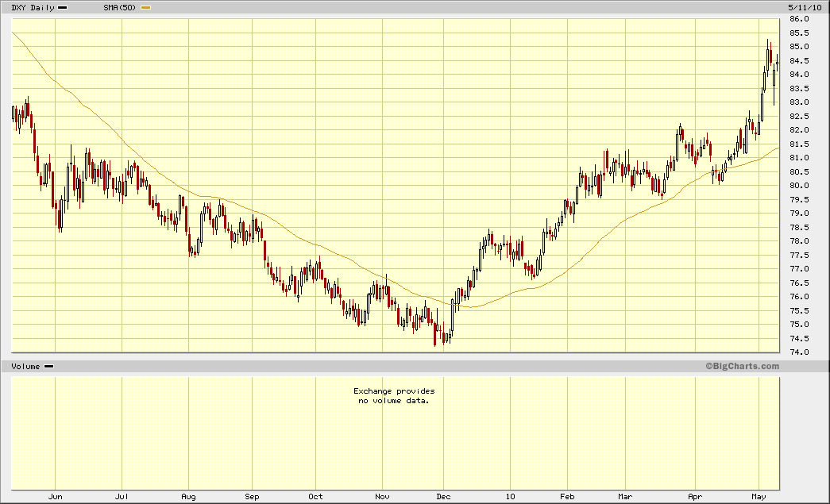Click the 76.0 price axis label
Screen dimensions: 830x504
tap(799, 297)
